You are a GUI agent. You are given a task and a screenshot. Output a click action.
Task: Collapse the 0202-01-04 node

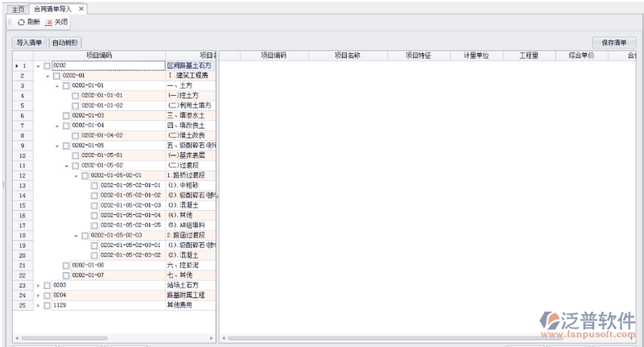[x=57, y=126]
